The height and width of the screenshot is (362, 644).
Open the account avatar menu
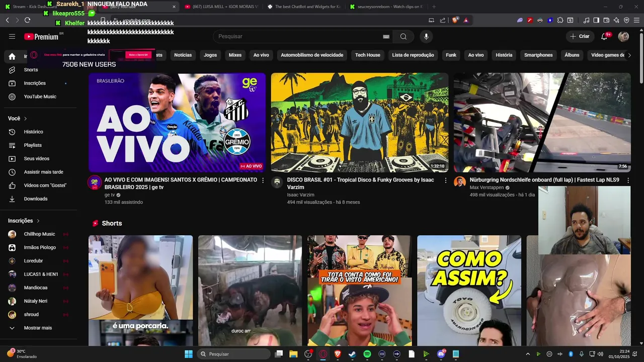(x=623, y=36)
